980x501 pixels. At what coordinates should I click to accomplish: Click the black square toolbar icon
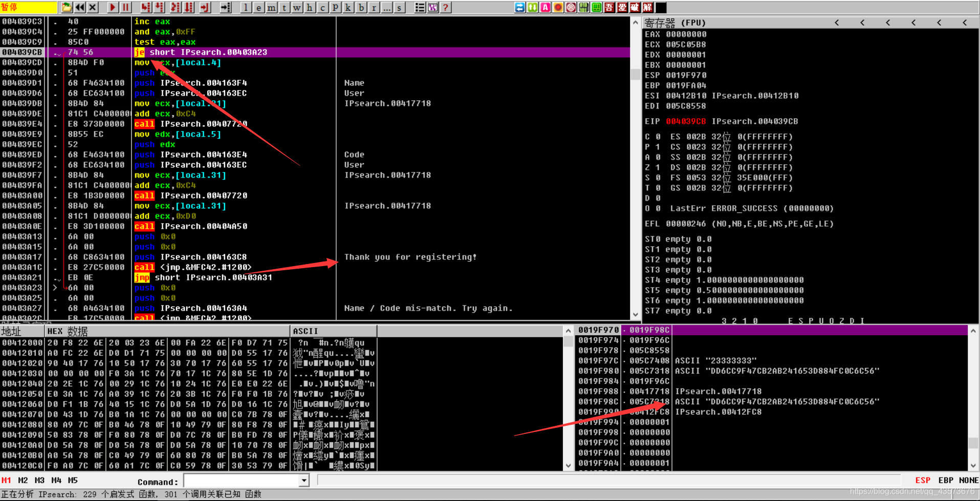pyautogui.click(x=661, y=7)
